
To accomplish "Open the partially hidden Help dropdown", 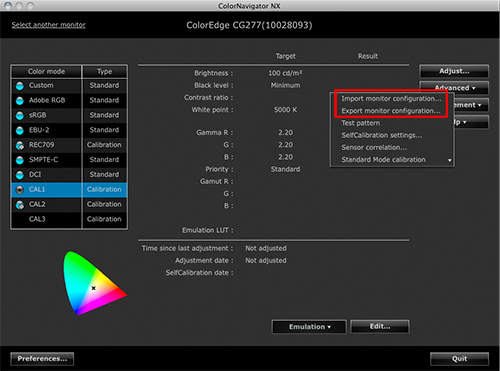I will (471, 122).
